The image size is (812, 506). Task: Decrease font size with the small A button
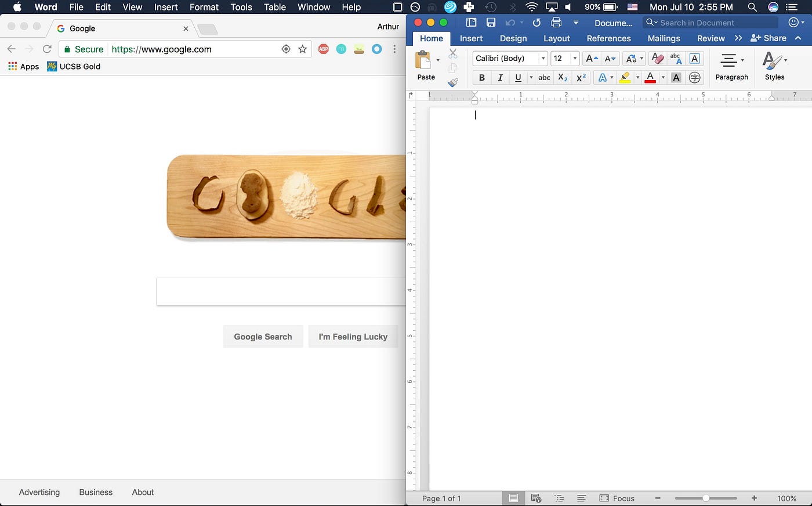point(610,59)
